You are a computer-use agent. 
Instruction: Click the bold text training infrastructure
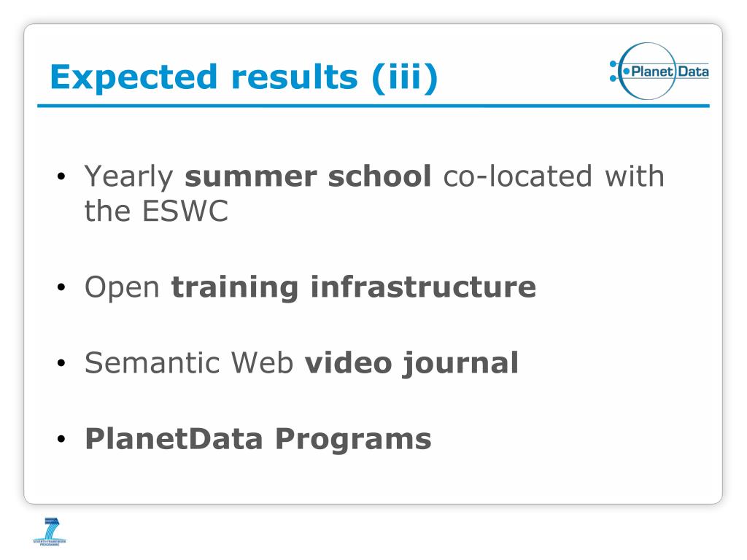pos(354,287)
